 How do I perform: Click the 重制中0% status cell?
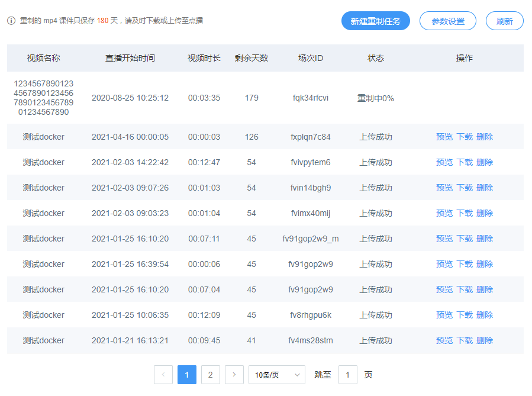376,98
